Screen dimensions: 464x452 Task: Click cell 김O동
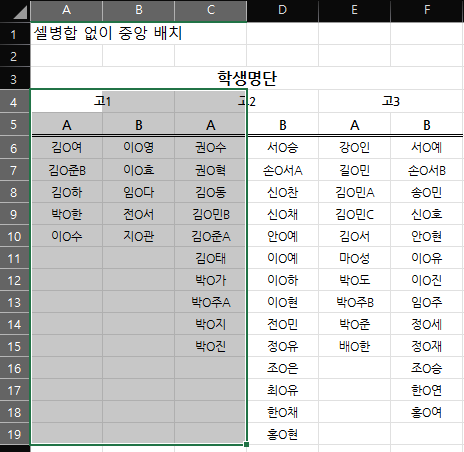coord(210,192)
